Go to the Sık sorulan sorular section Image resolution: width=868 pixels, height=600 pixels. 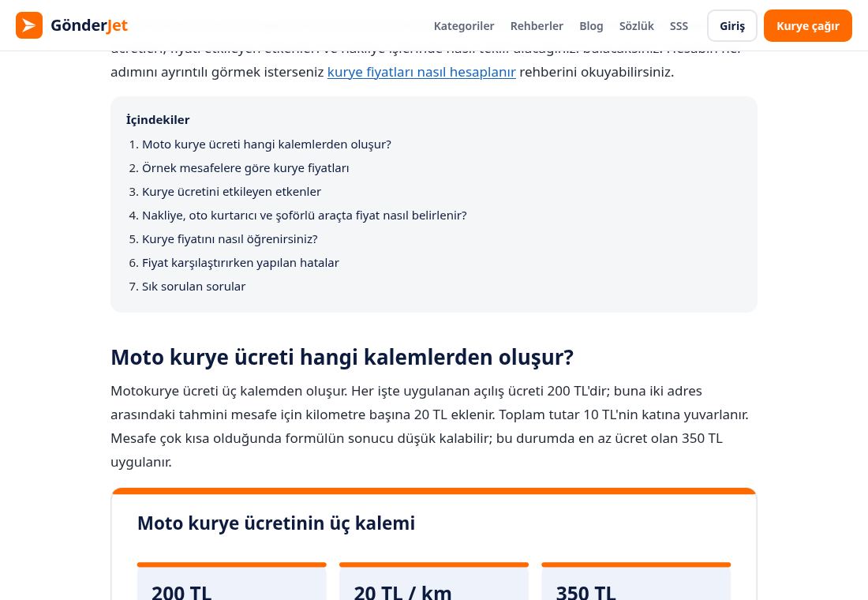194,287
